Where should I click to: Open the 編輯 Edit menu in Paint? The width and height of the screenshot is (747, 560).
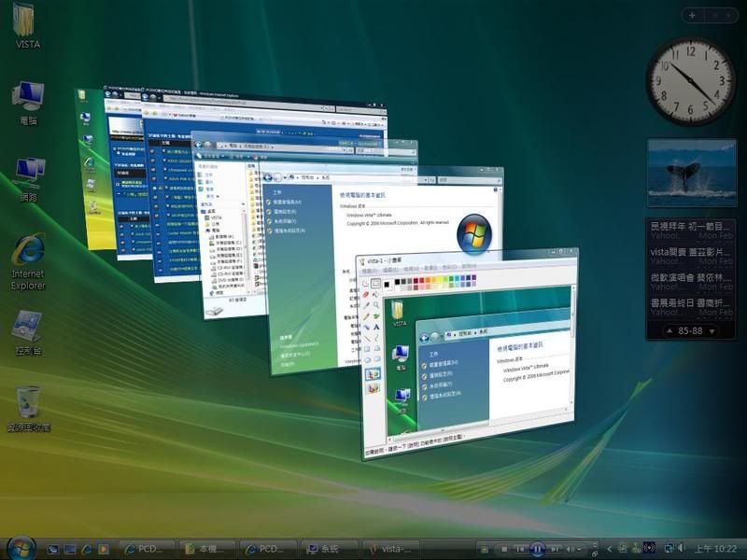pyautogui.click(x=389, y=271)
